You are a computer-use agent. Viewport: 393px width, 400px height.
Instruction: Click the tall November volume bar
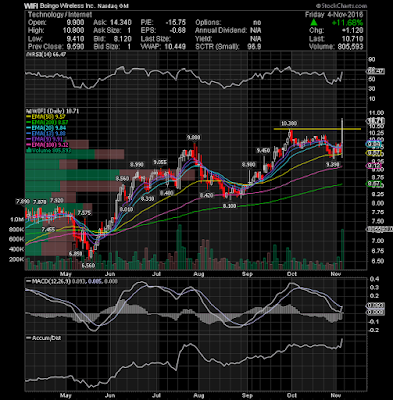[x=342, y=249]
